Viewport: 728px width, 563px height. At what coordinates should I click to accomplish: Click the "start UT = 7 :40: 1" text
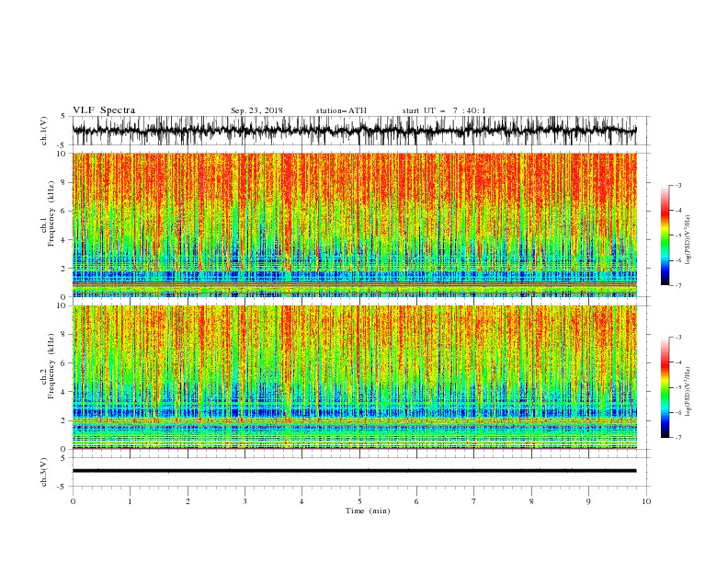pyautogui.click(x=444, y=110)
